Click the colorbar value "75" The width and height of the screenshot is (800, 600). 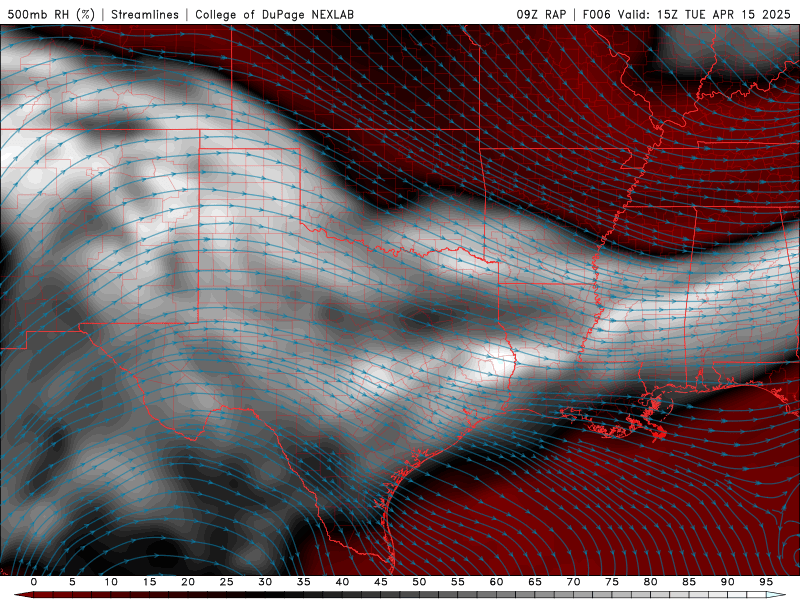pyautogui.click(x=612, y=582)
